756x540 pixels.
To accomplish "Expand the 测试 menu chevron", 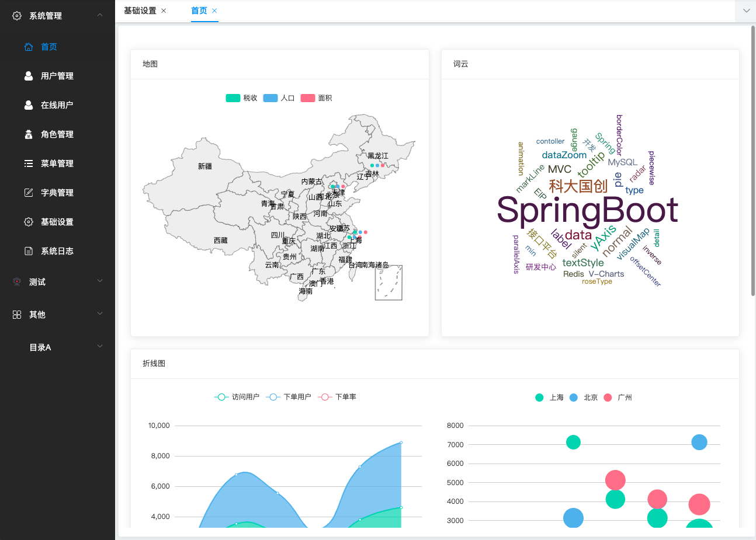I will point(100,281).
